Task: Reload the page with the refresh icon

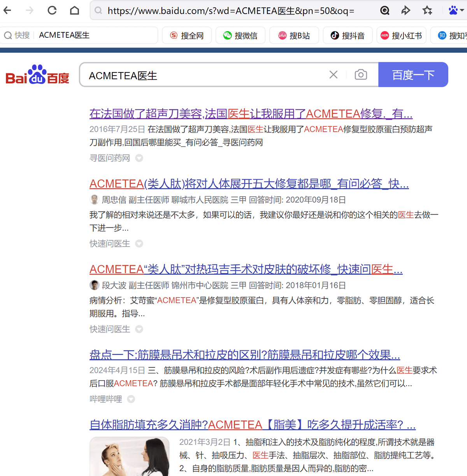Action: [52, 10]
